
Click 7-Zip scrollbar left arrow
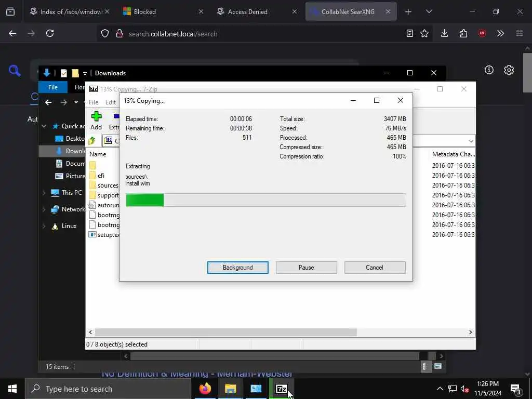tap(90, 332)
